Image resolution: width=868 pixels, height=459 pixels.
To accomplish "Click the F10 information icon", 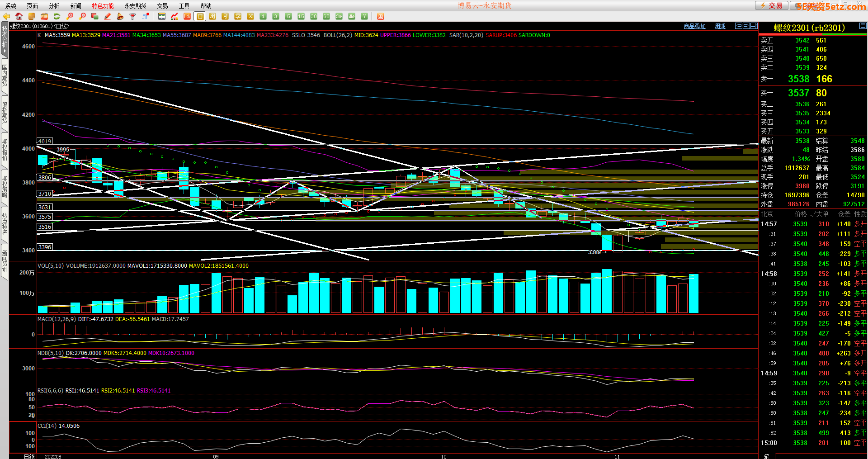I will pyautogui.click(x=44, y=16).
